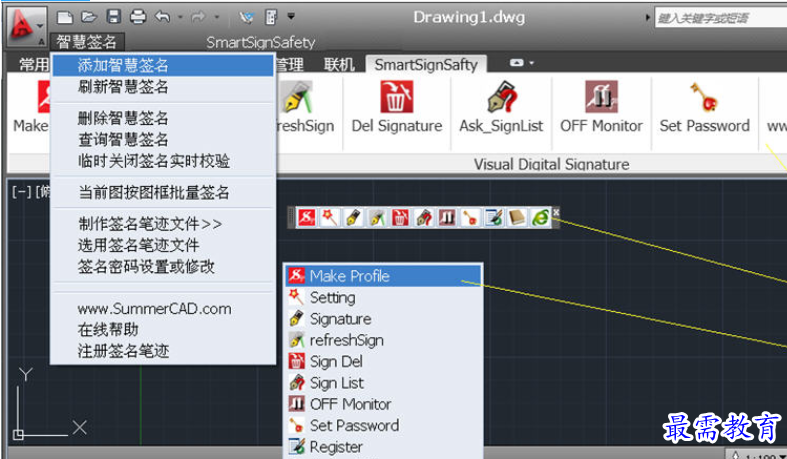The width and height of the screenshot is (787, 459).
Task: Visit the www.SummerCAD.com menu link
Action: pyautogui.click(x=163, y=309)
